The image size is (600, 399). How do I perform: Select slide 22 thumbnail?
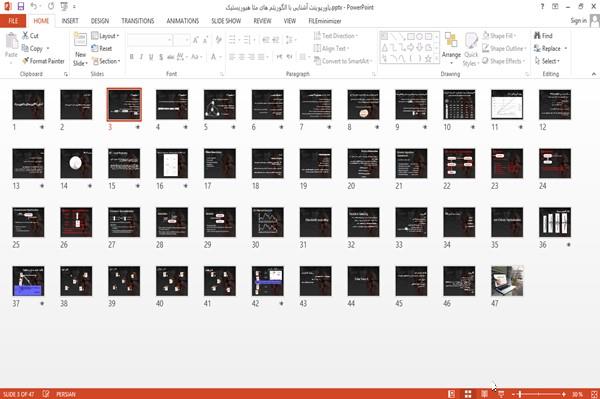(459, 163)
